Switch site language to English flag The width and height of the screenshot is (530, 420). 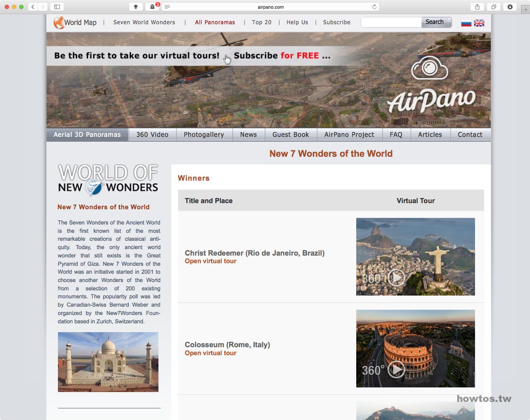pos(479,23)
